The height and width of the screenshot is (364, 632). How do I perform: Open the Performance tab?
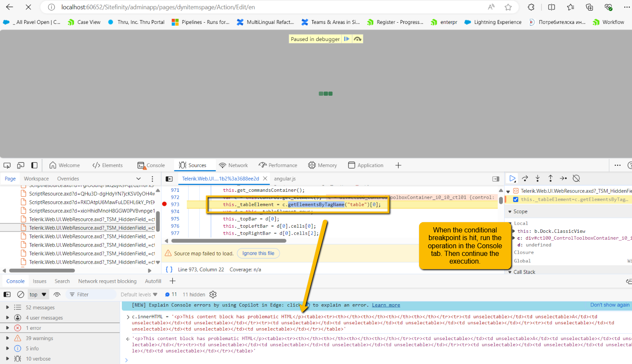coord(278,165)
